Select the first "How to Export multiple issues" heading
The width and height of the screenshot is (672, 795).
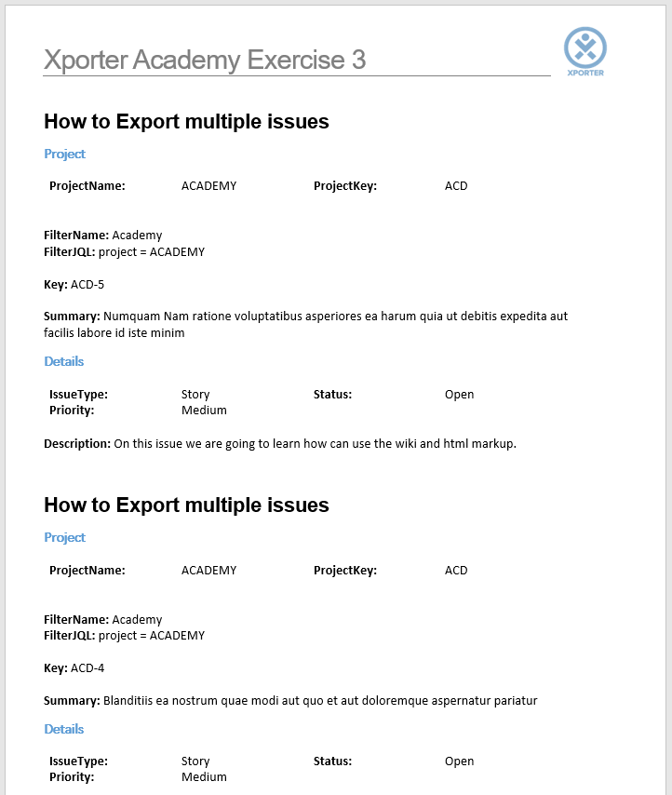coord(186,122)
